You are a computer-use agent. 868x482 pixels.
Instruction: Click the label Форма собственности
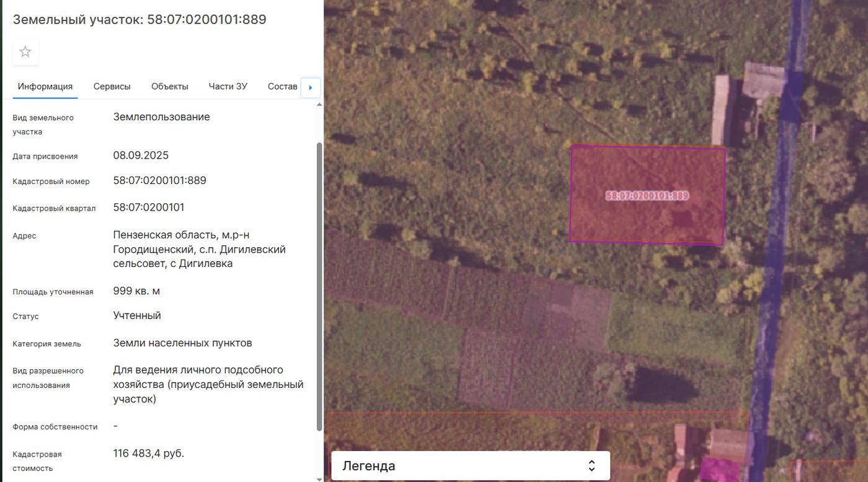tap(55, 427)
